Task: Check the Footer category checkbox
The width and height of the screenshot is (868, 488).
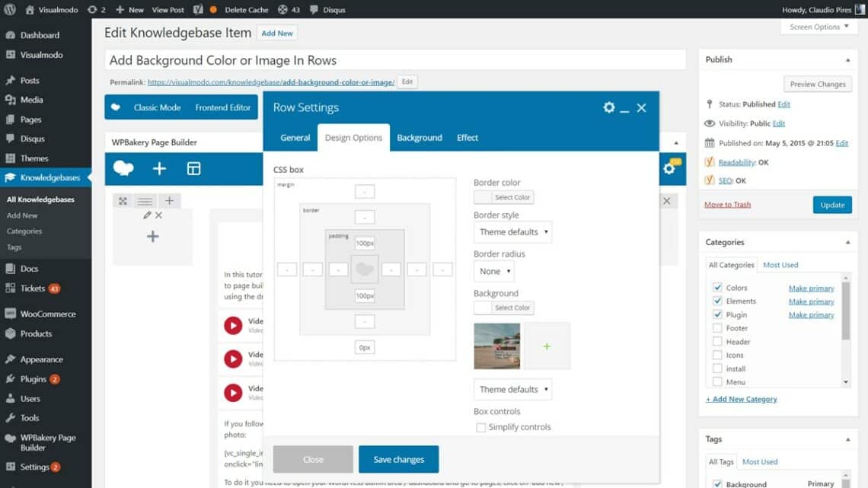Action: coord(717,328)
